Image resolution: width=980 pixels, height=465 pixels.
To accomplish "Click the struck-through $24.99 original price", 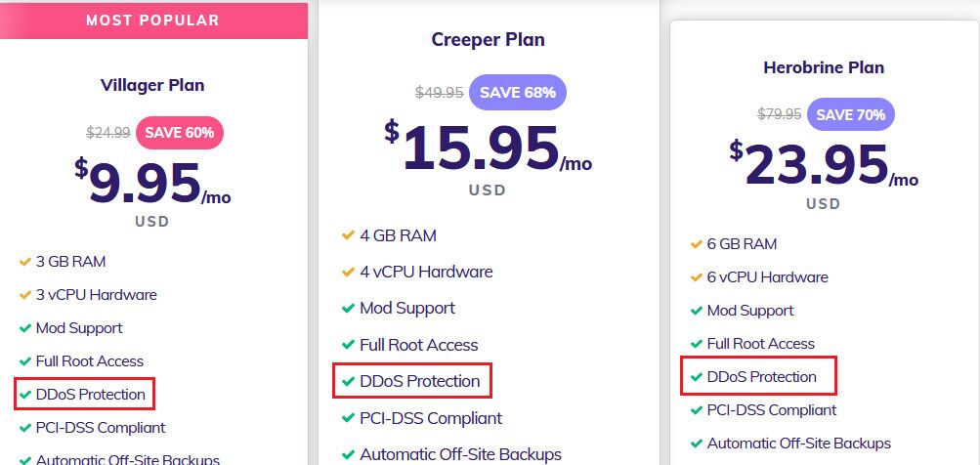I will [x=108, y=133].
